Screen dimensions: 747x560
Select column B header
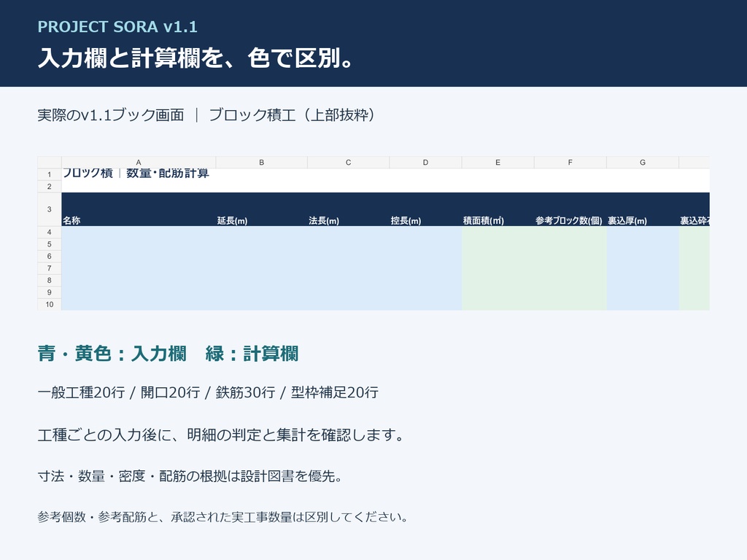point(262,163)
